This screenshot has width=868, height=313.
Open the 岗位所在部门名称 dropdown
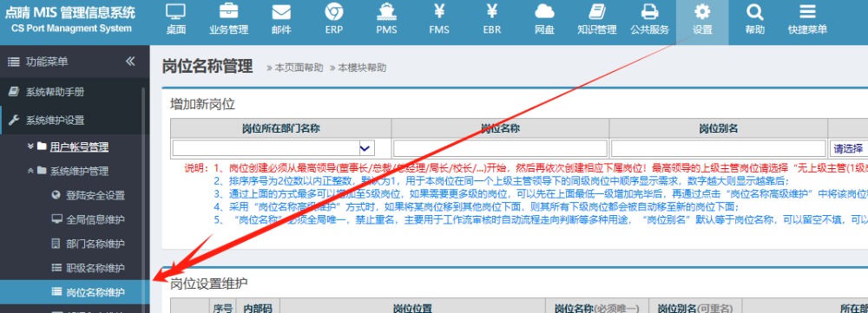(x=273, y=148)
